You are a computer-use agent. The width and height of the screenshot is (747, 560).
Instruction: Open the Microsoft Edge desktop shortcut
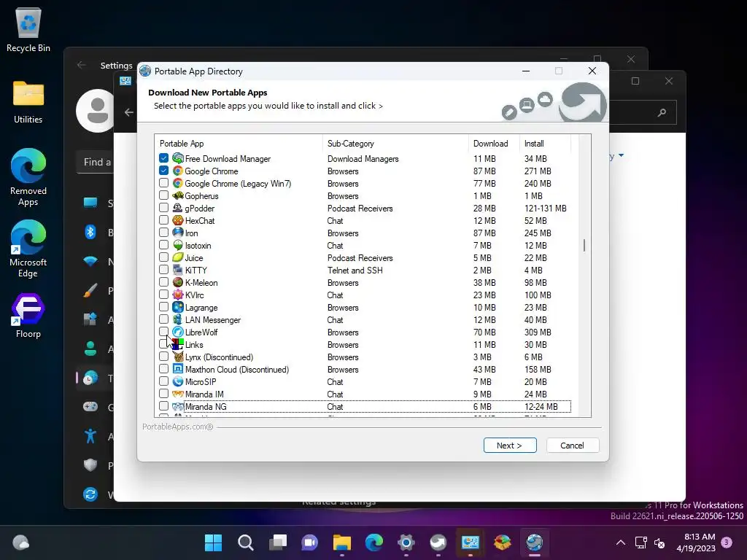click(28, 249)
